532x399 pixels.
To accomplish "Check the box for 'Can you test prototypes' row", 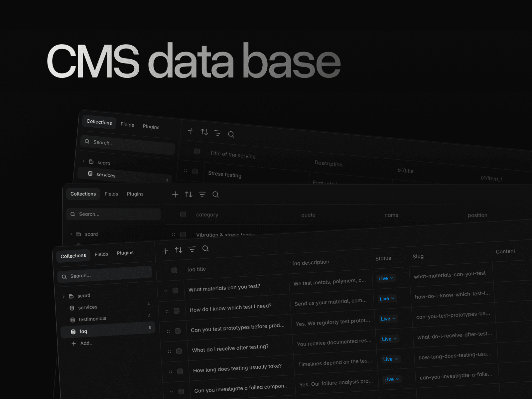I will (x=178, y=331).
